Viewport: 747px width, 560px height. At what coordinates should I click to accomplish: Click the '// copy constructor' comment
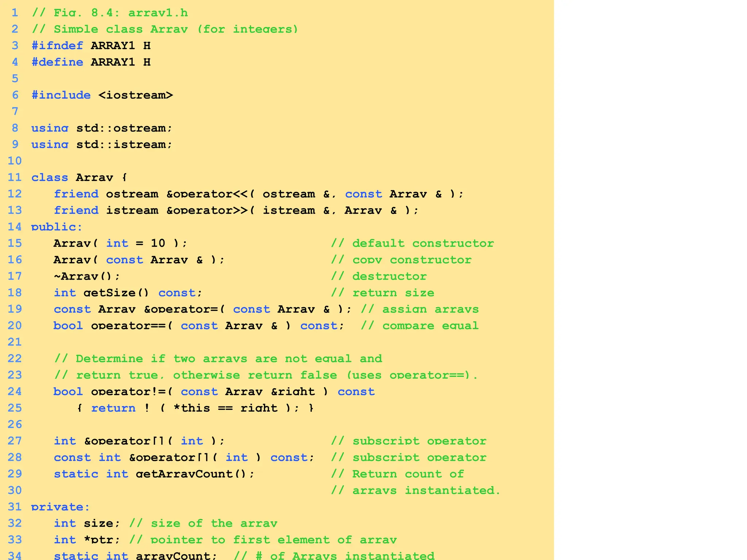click(x=401, y=260)
